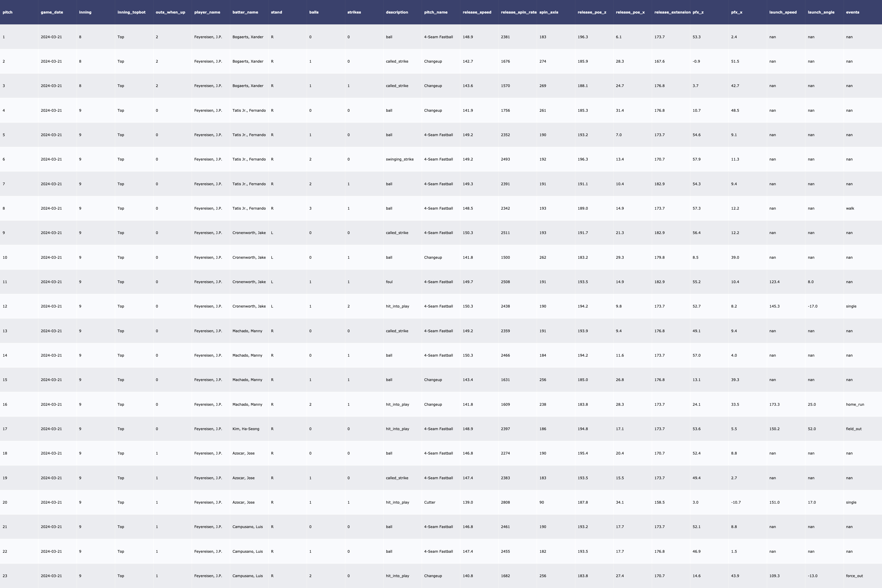Viewport: 882px width, 588px height.
Task: Click the events column header
Action: pos(852,12)
